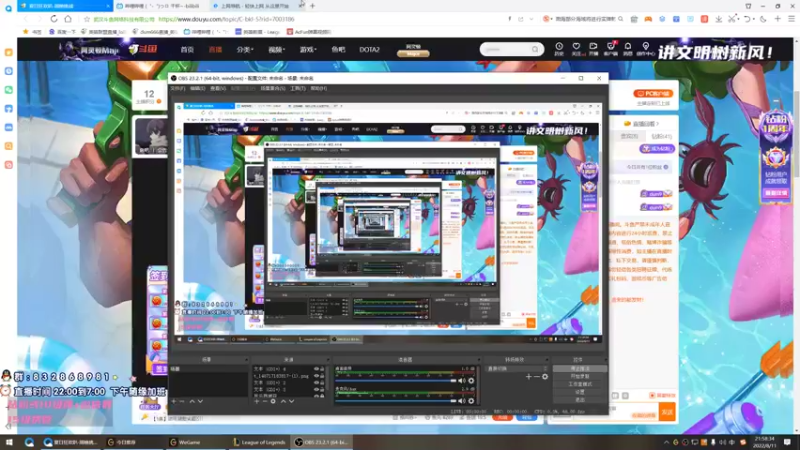800x450 pixels.
Task: Click 设置 in the OBS controls
Action: [580, 392]
